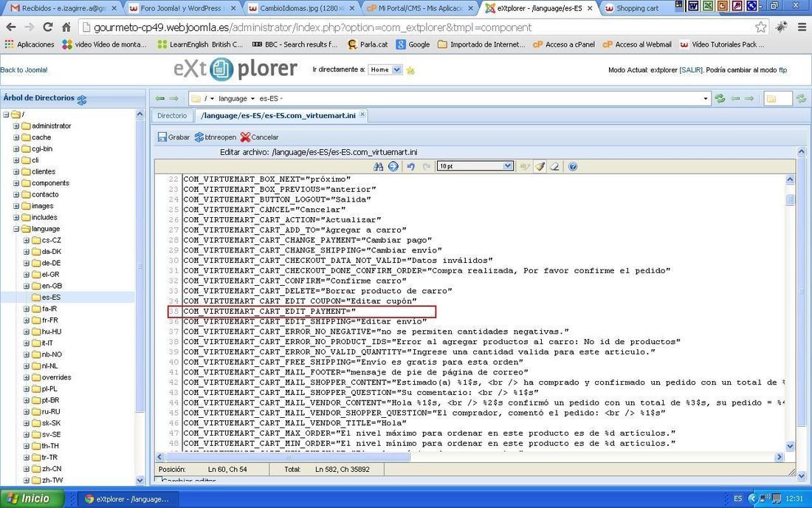Click the green forward arrow left of path bar
The width and height of the screenshot is (812, 508).
174,98
